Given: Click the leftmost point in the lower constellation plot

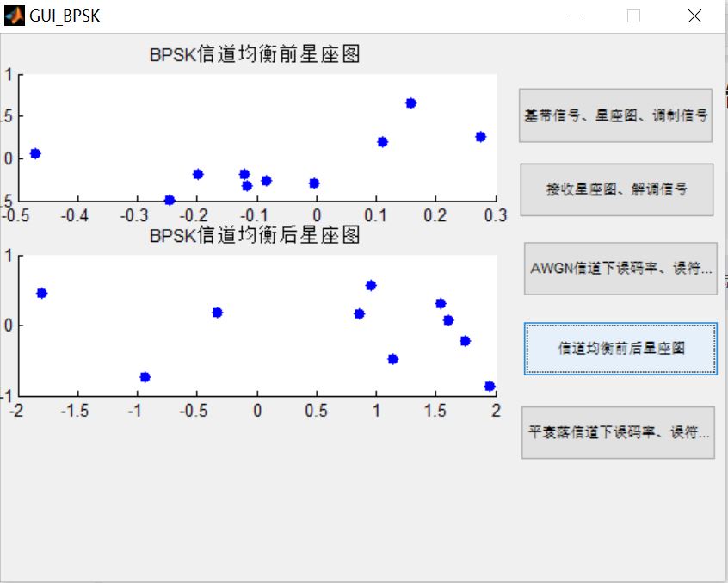Looking at the screenshot, I should click(x=42, y=293).
